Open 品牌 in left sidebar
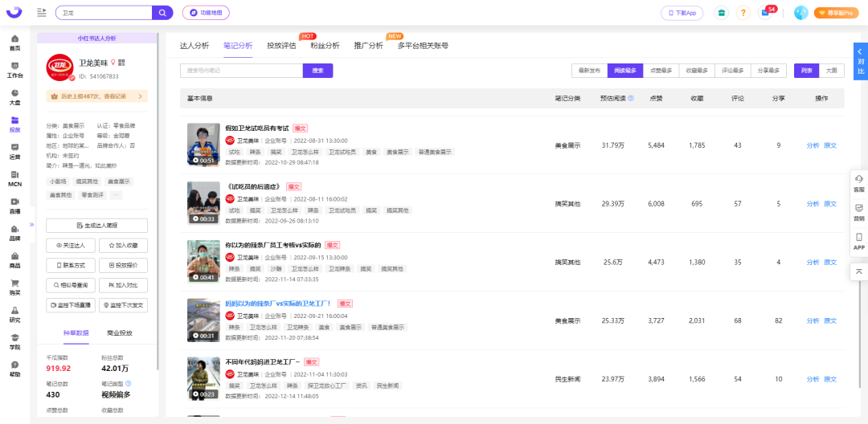 [15, 233]
